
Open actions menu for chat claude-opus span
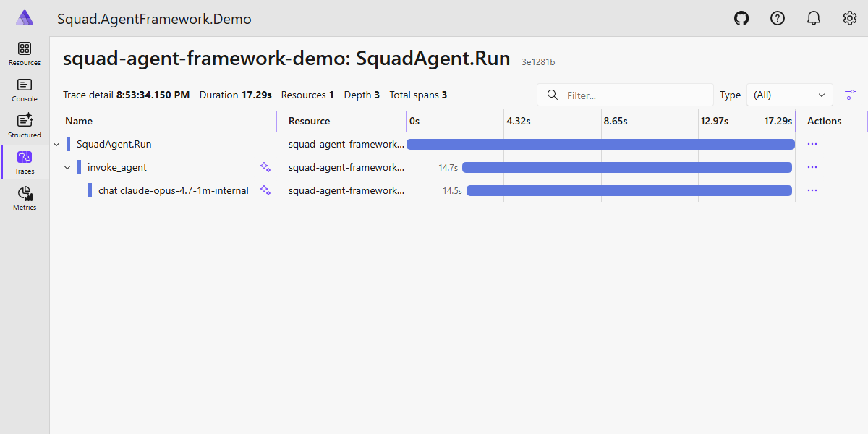[812, 190]
